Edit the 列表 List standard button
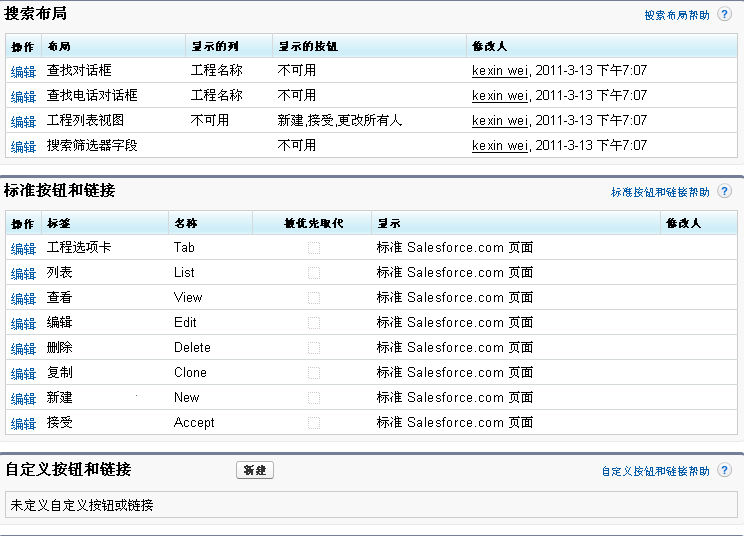Image resolution: width=744 pixels, height=536 pixels. pos(23,274)
